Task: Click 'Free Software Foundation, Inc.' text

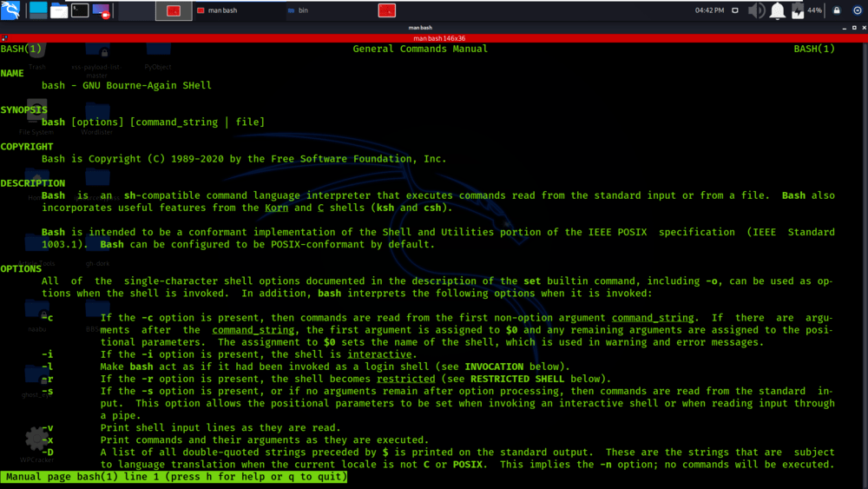Action: (x=358, y=159)
